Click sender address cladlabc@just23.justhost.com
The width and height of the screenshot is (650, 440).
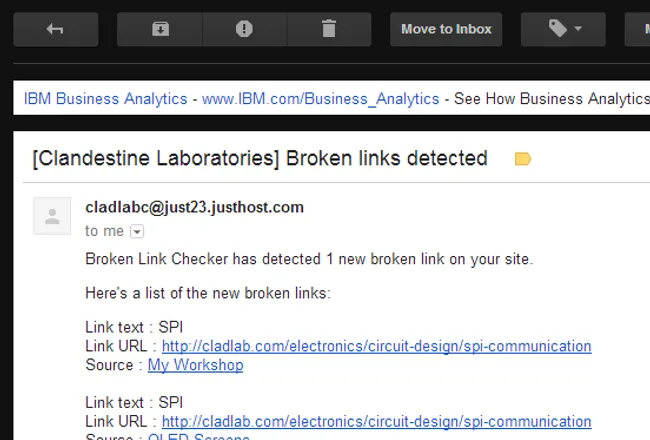[x=194, y=207]
